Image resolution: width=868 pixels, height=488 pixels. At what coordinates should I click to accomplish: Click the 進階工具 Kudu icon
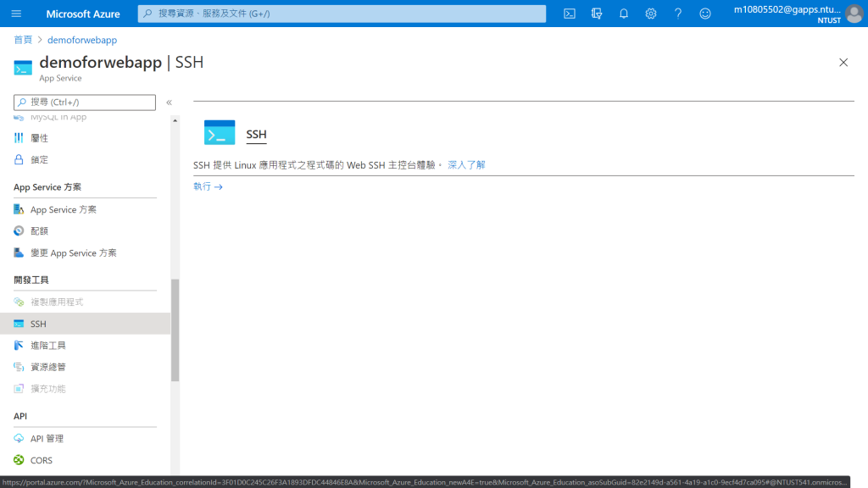tap(19, 346)
